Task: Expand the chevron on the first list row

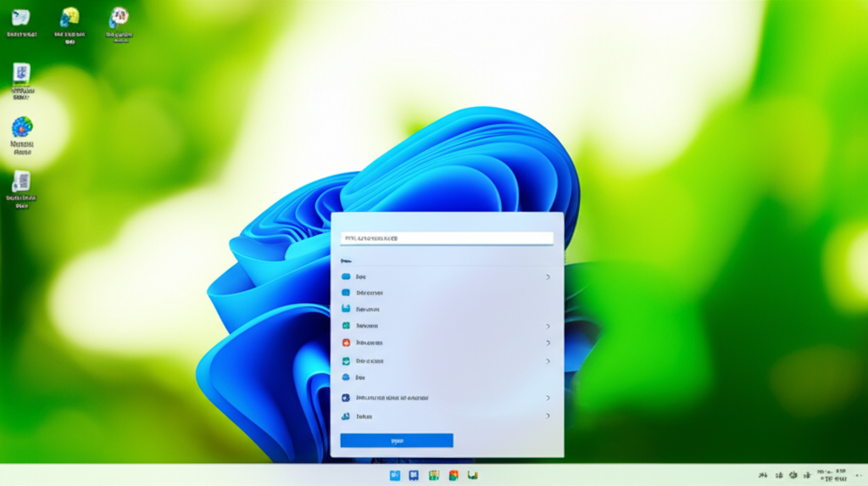Action: [x=548, y=277]
